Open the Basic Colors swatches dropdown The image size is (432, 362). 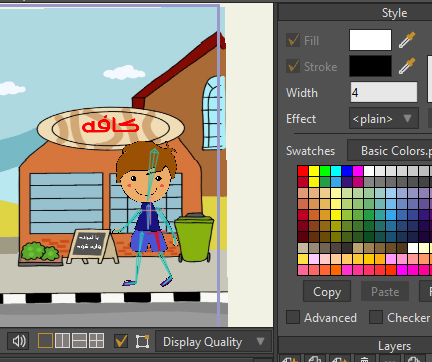(x=390, y=150)
